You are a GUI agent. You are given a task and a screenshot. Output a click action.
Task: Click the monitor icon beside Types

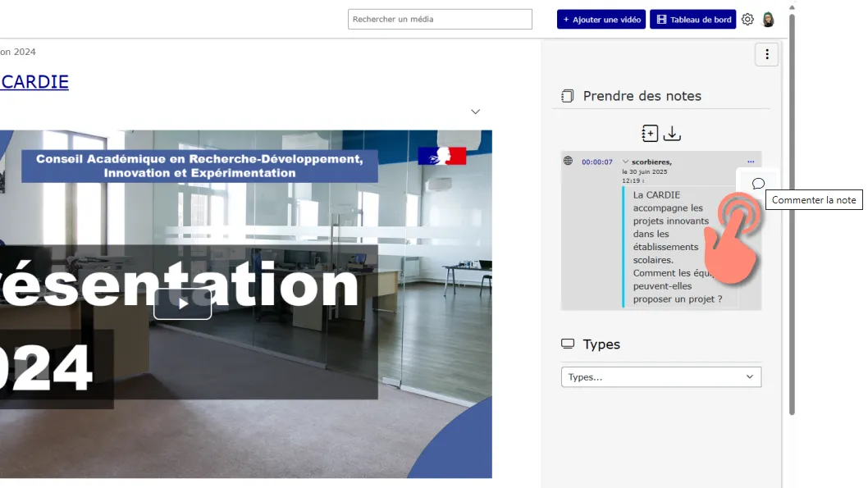coord(568,344)
